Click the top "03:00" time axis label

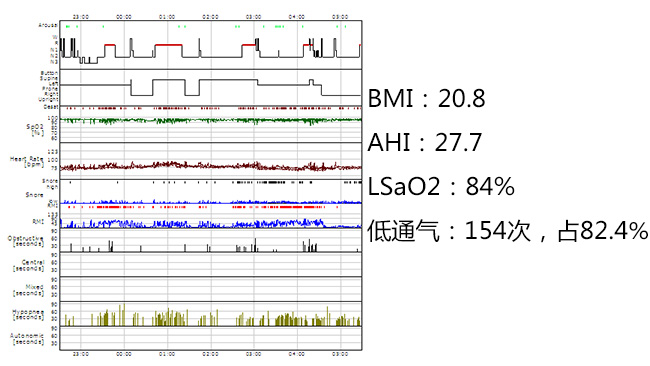[x=253, y=17]
